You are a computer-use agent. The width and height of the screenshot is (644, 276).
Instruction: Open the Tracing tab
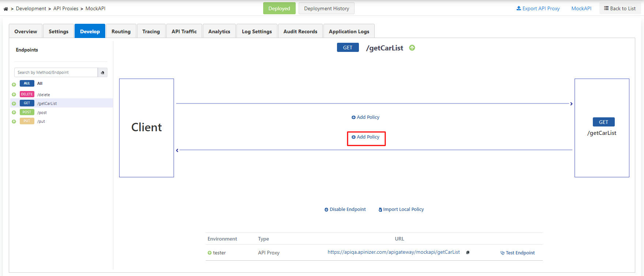[151, 31]
